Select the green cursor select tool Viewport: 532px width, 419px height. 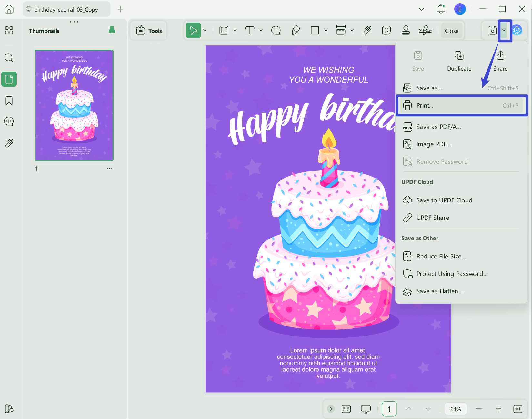(194, 31)
